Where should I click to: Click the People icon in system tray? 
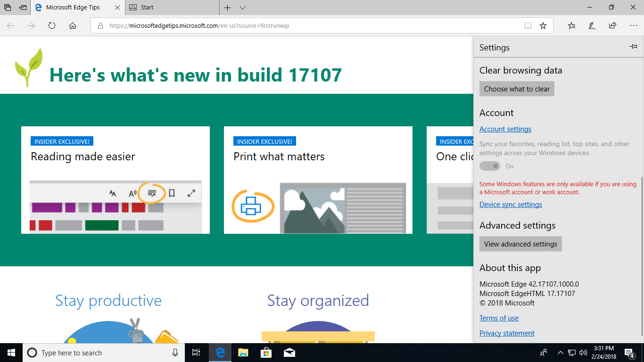tap(544, 353)
